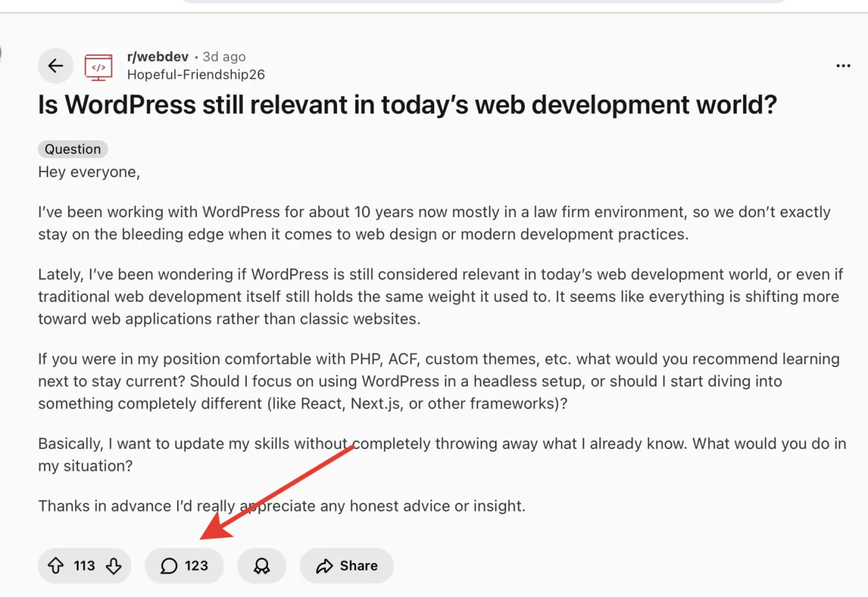Downvote the WordPress post
The width and height of the screenshot is (868, 597).
pyautogui.click(x=113, y=566)
